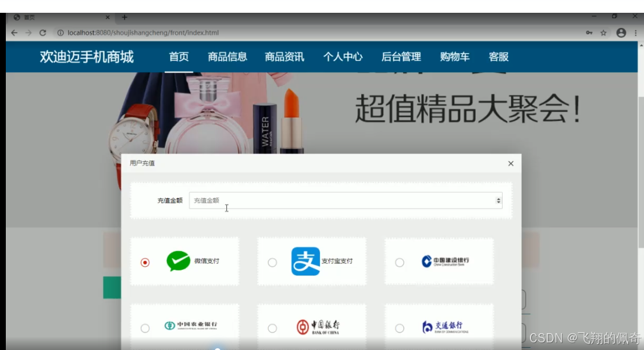
Task: Open the 购物车 navigation item
Action: 455,57
